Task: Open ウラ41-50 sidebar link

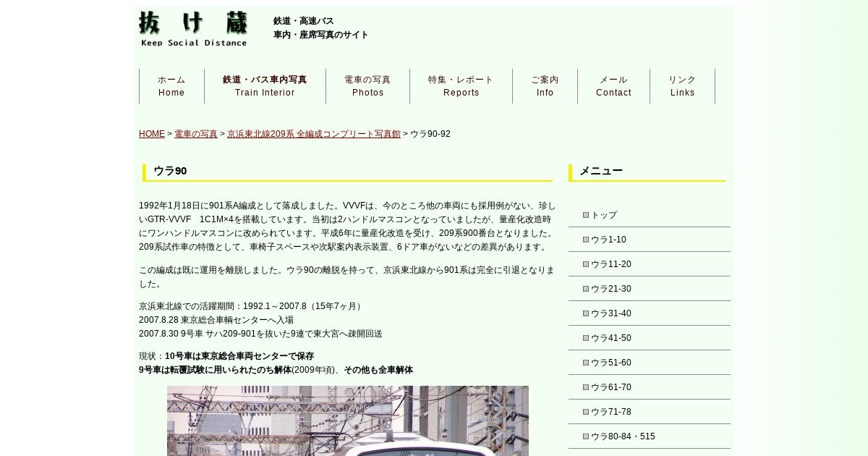Action: (x=650, y=338)
